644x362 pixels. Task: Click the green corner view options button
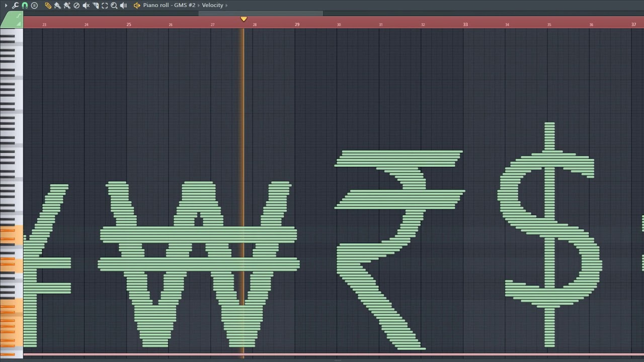point(11,20)
